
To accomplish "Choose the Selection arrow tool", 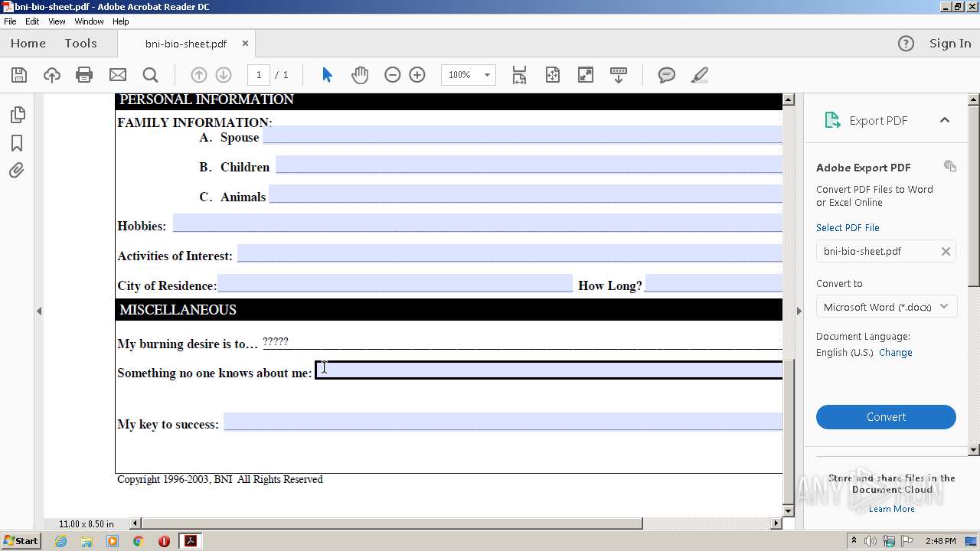I will point(327,75).
